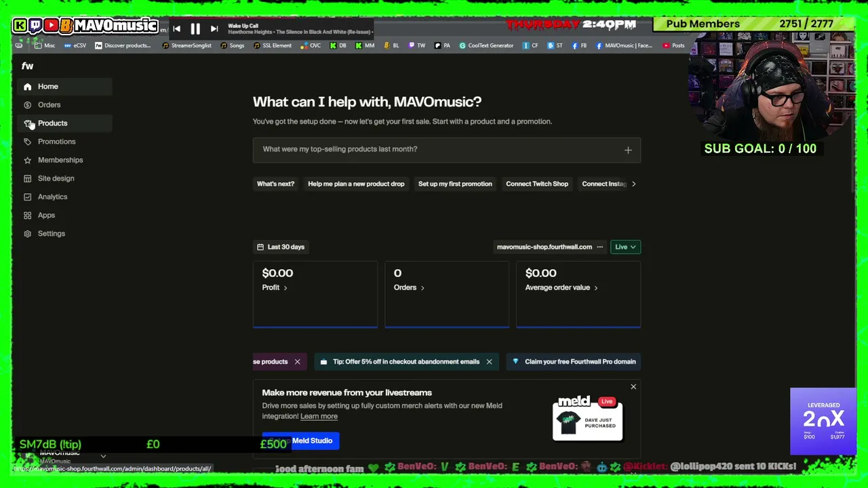Click the Meld Studio button
The width and height of the screenshot is (868, 488).
pyautogui.click(x=300, y=441)
